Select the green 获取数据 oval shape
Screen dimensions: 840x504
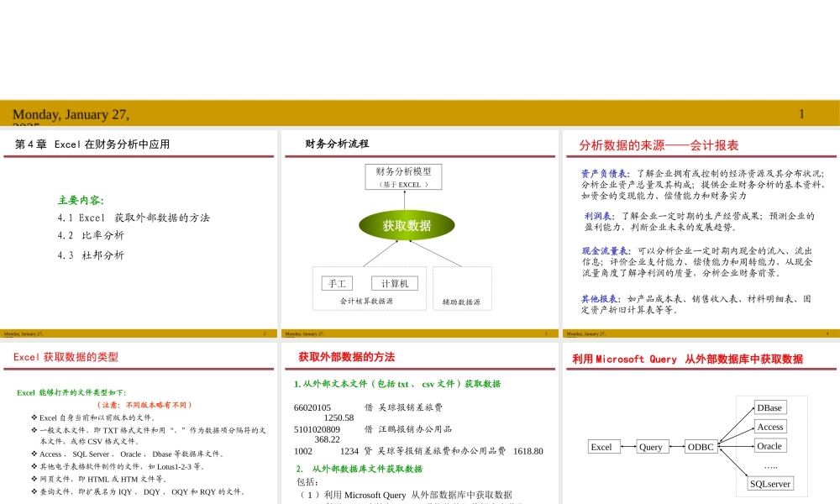(407, 225)
